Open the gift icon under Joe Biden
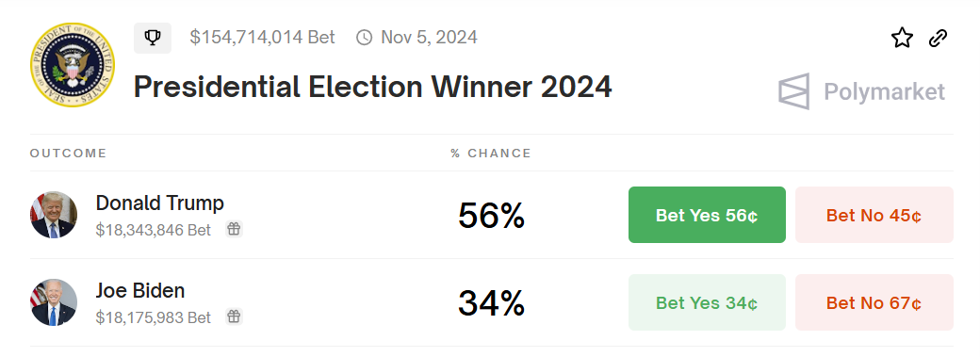 click(x=234, y=316)
